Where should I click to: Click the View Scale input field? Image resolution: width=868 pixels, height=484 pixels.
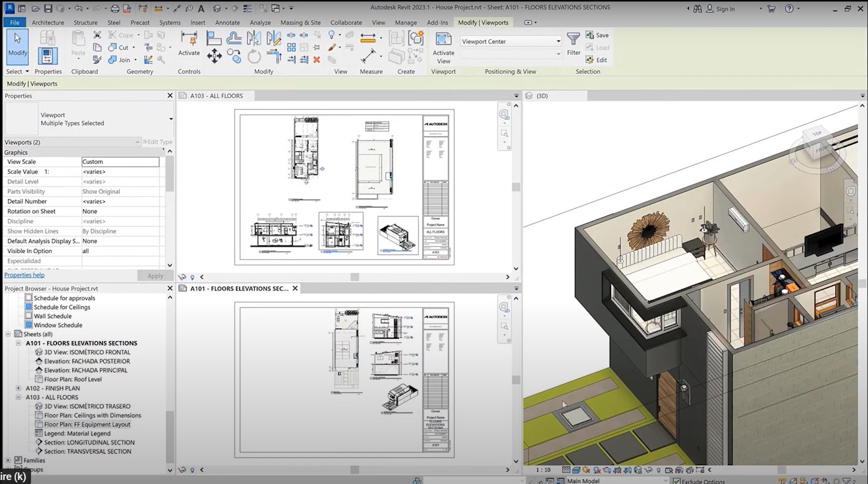click(120, 162)
